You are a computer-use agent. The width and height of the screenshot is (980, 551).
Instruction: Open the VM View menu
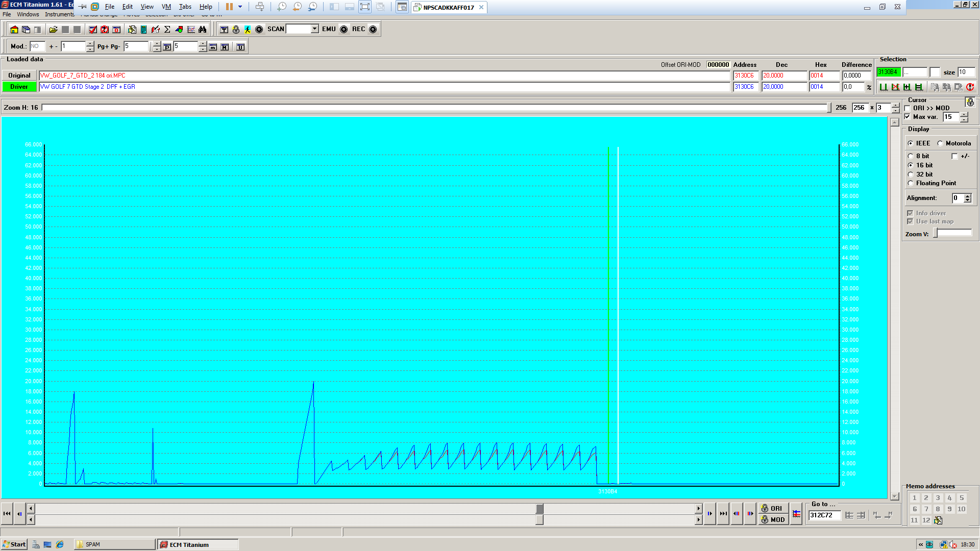(147, 7)
